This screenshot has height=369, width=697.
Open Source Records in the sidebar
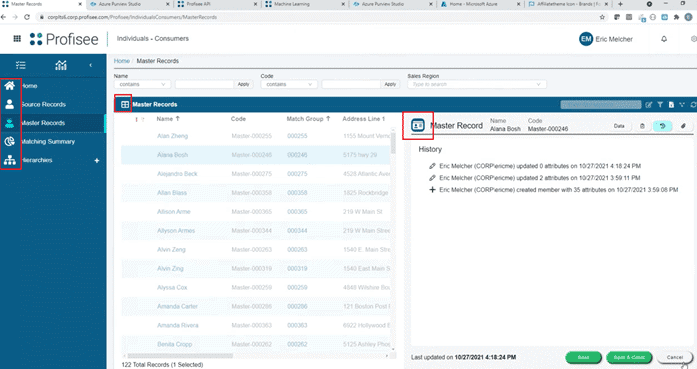click(44, 104)
